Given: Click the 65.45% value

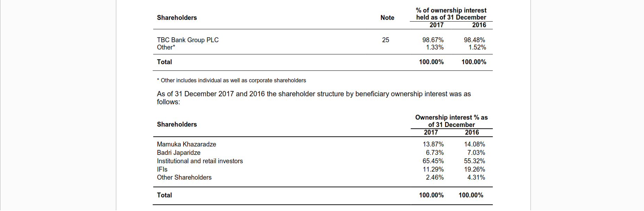Looking at the screenshot, I should click(x=433, y=161).
